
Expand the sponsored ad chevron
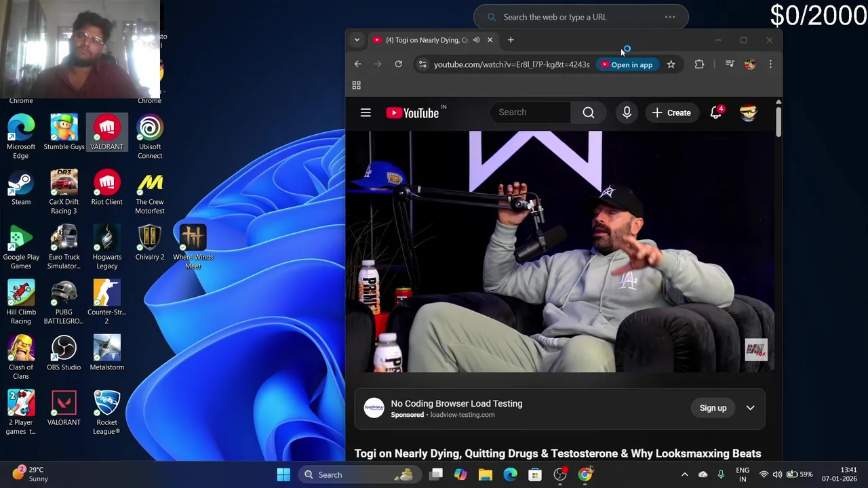[750, 408]
